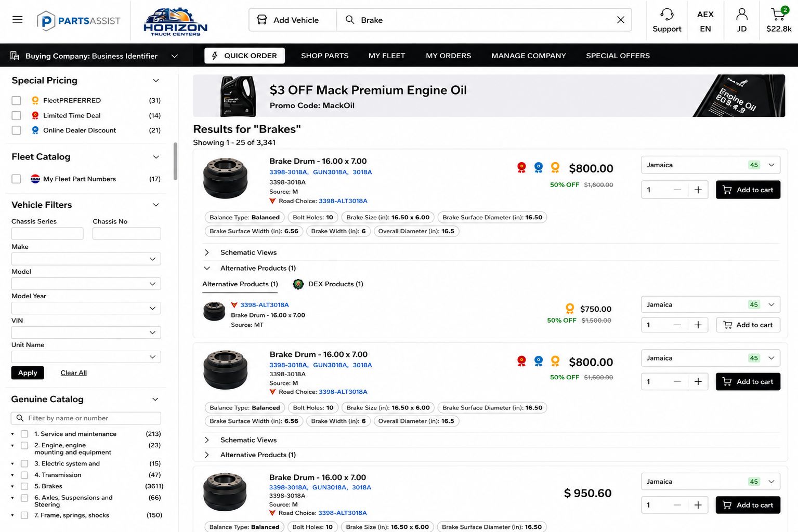The image size is (798, 532).
Task: Collapse the Special Pricing section
Action: point(155,80)
